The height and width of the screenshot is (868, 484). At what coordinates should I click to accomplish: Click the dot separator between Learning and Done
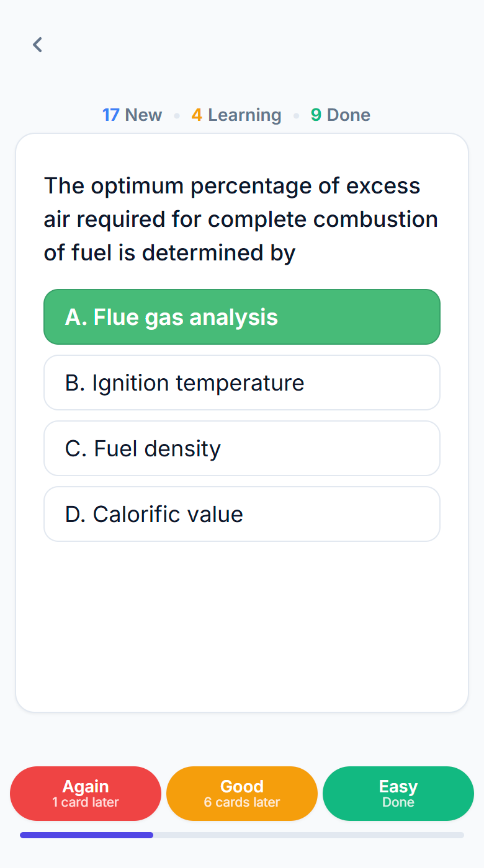[x=296, y=116]
